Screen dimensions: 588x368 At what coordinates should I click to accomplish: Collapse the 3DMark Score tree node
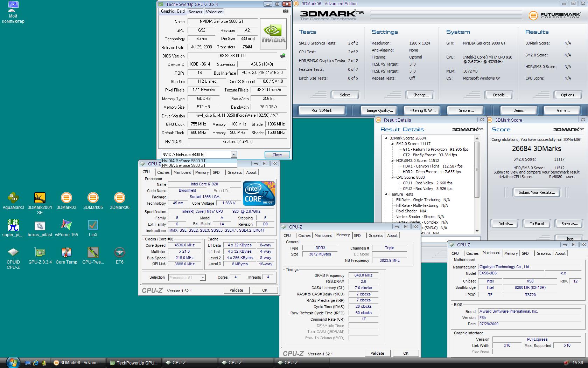[386, 138]
